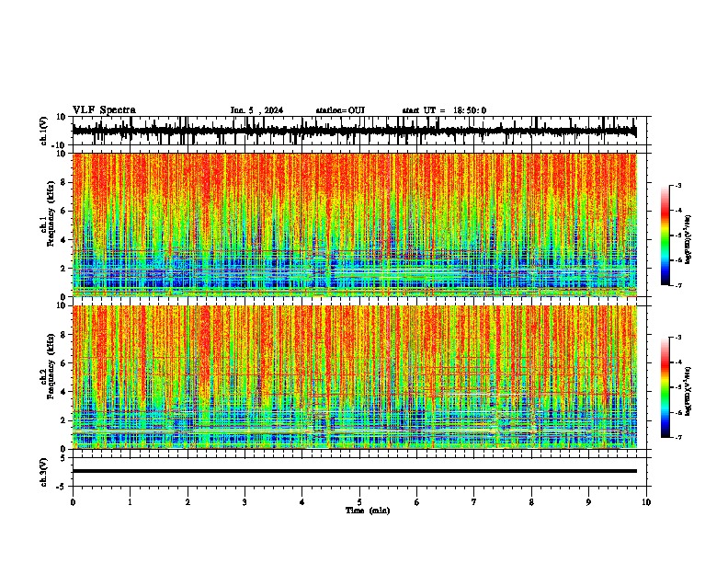Click the ch.2 color bar log(PSD) label
Viewport: 728px width, 563px height.
(x=688, y=391)
